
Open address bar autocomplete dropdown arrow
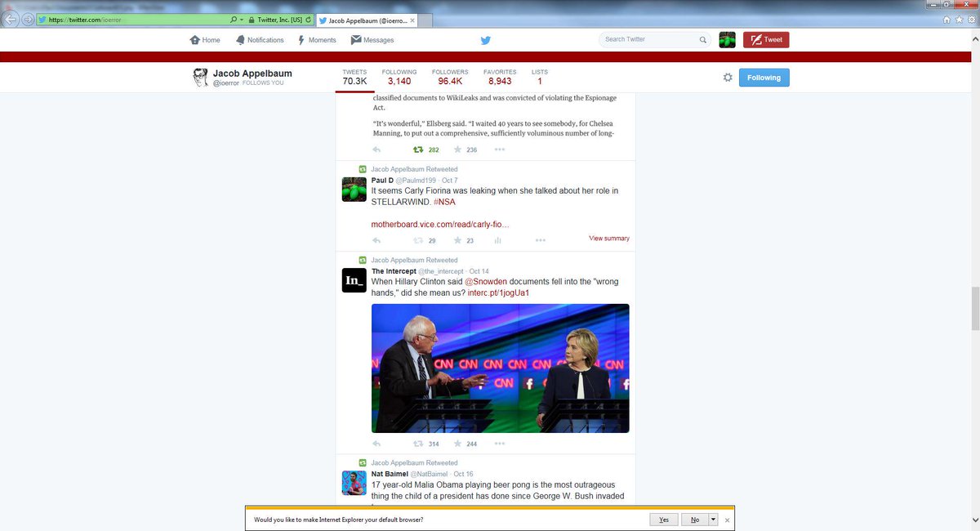click(242, 20)
